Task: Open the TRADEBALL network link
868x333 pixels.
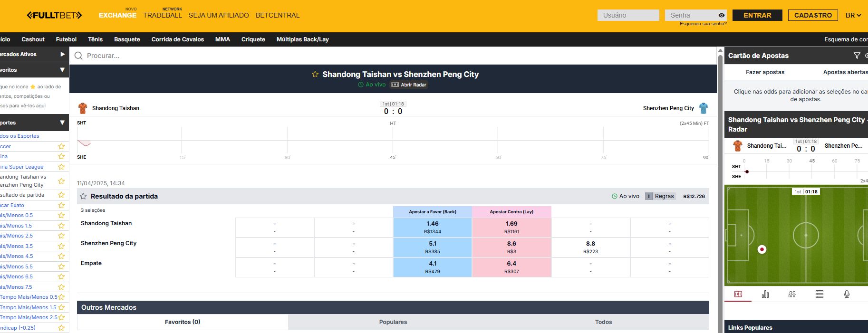Action: [163, 15]
